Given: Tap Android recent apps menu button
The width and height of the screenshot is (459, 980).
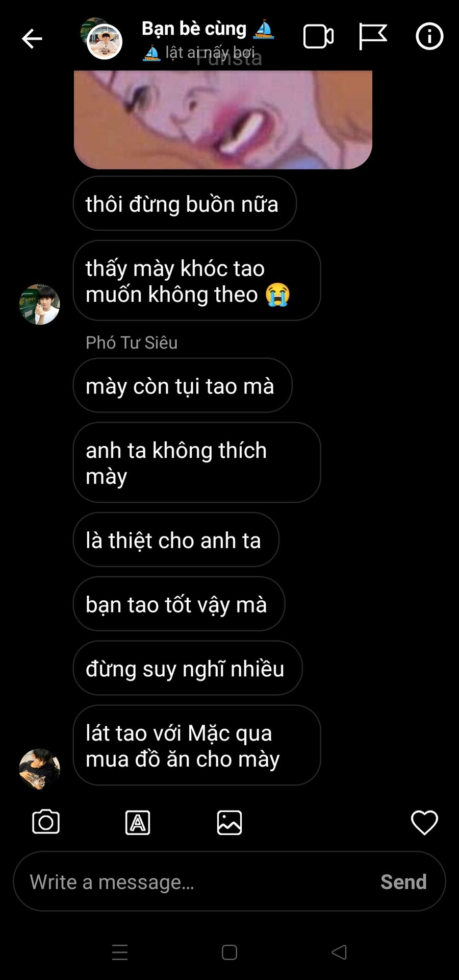Looking at the screenshot, I should coord(120,952).
